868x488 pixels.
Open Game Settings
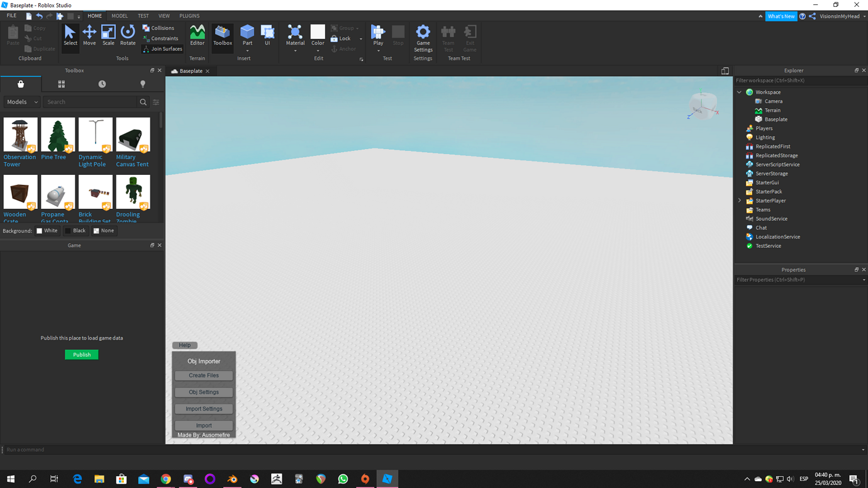[x=423, y=36]
